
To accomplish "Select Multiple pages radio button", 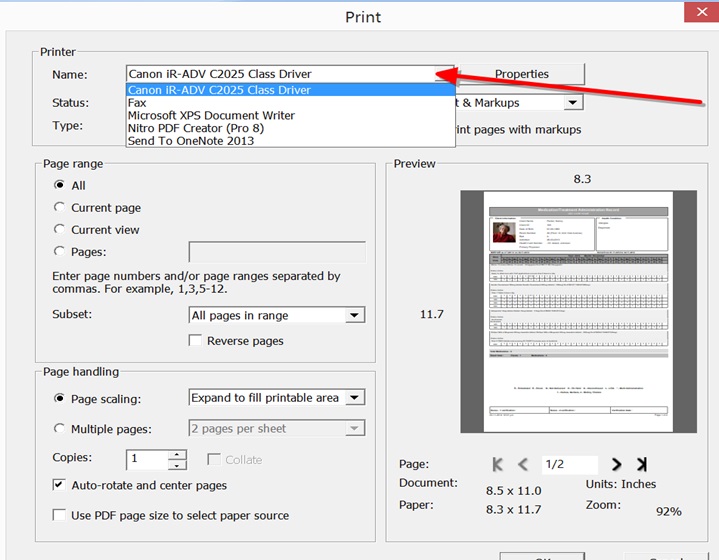I will coord(59,428).
